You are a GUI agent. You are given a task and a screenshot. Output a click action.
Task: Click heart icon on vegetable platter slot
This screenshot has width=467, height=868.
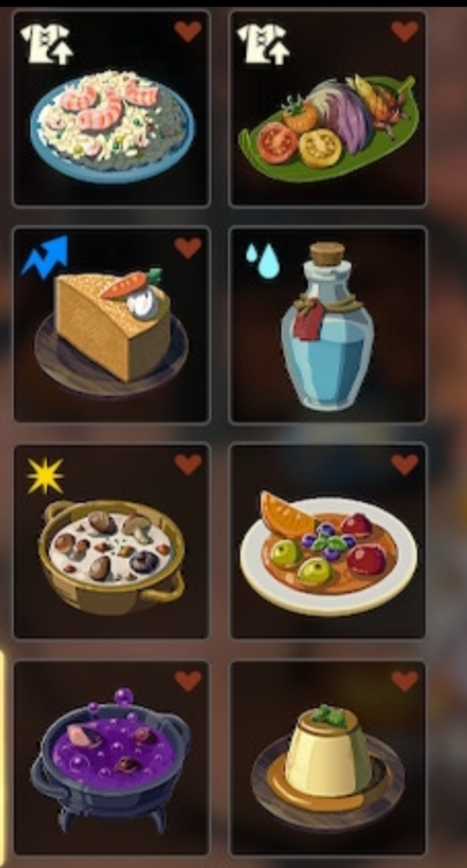[x=405, y=32]
